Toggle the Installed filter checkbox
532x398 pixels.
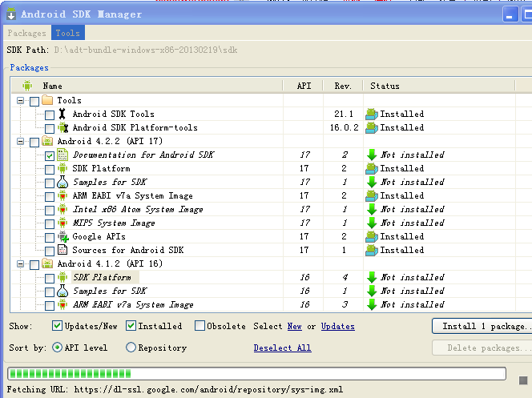[131, 326]
